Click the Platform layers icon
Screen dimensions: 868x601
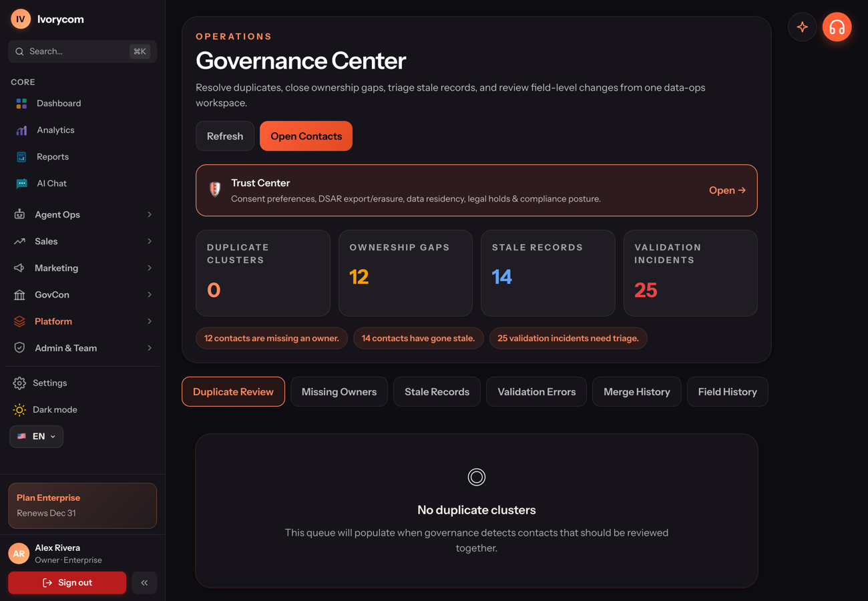click(19, 321)
